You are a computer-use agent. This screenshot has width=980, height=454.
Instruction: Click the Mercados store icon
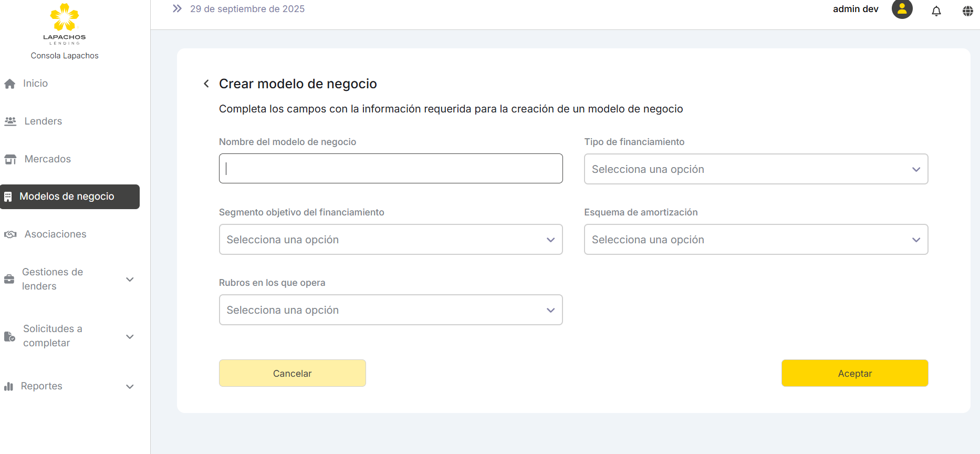click(x=11, y=159)
